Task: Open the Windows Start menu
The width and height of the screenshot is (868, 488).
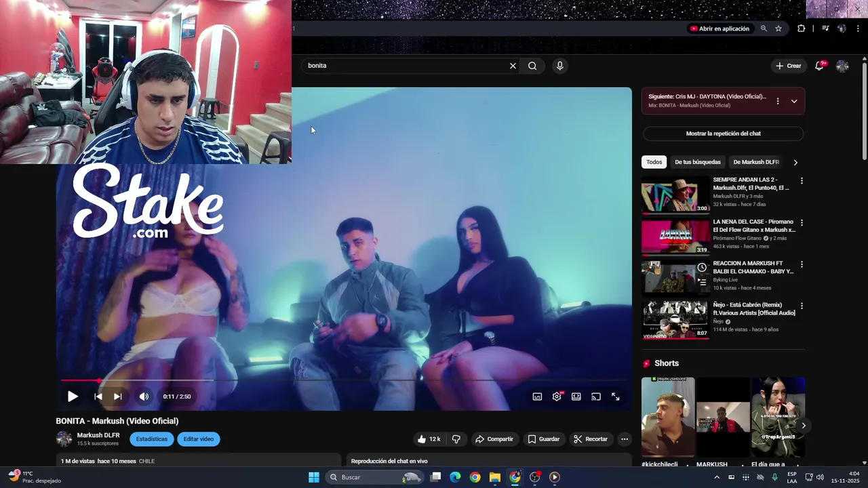Action: pyautogui.click(x=314, y=477)
